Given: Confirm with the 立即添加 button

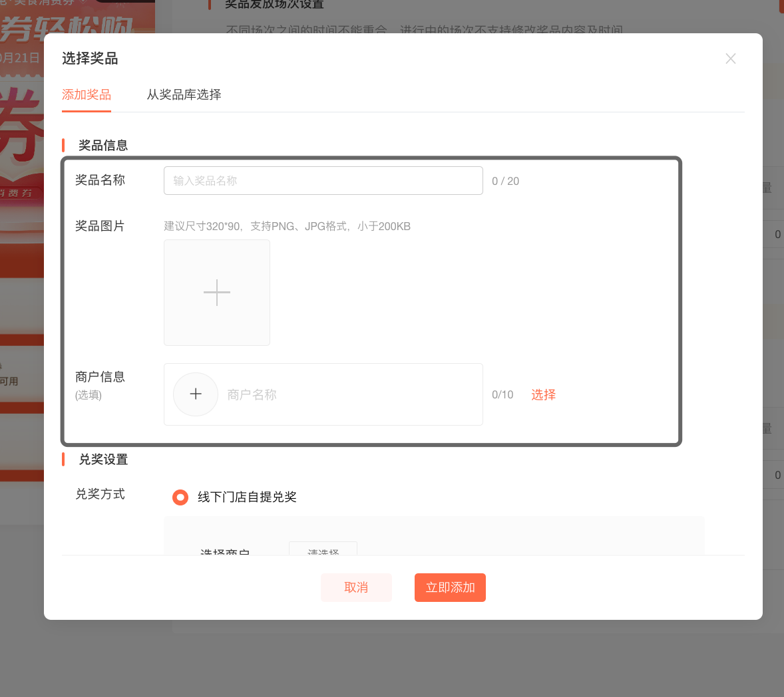Looking at the screenshot, I should 450,588.
